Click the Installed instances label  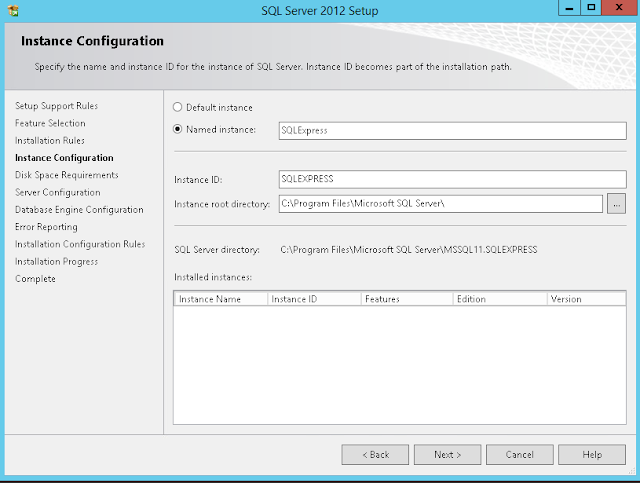[213, 277]
